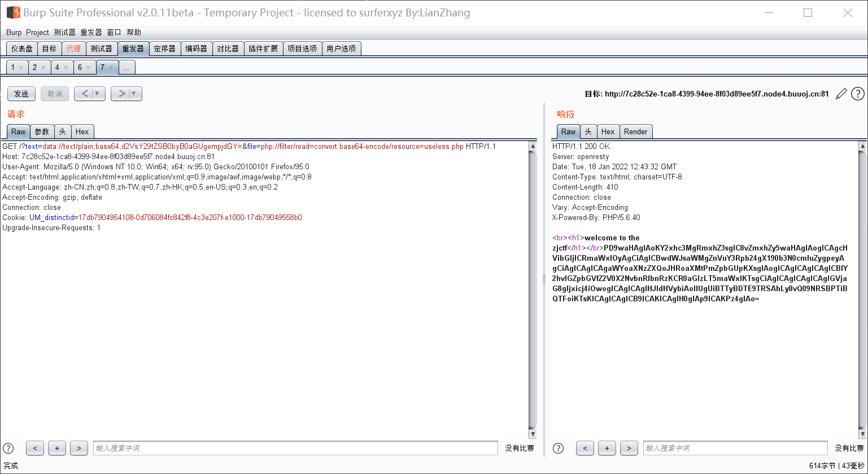Click request search + options button

(57, 448)
